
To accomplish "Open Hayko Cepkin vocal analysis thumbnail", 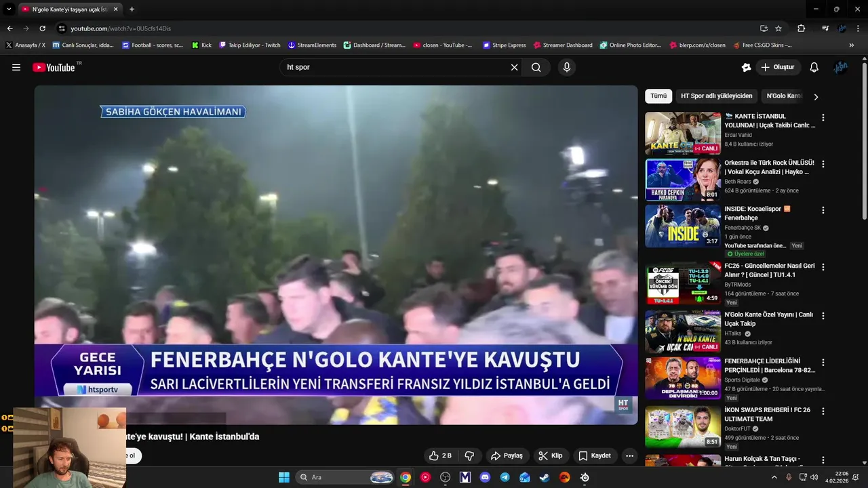I will click(683, 180).
